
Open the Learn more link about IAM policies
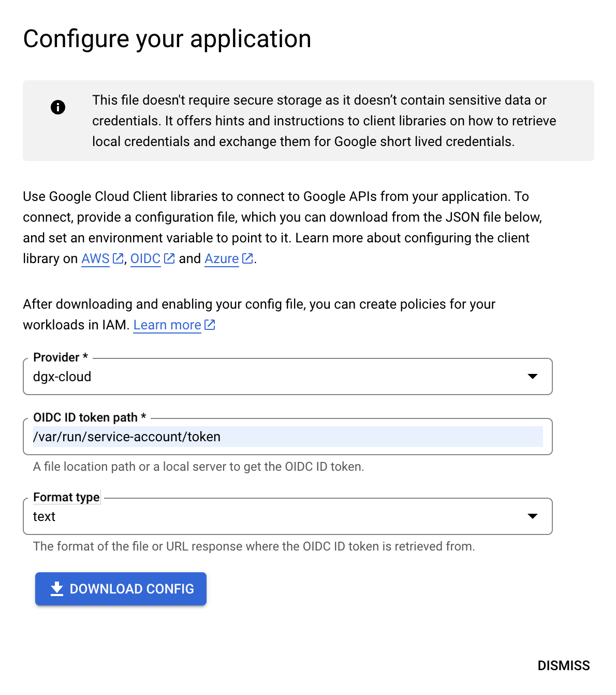[167, 325]
